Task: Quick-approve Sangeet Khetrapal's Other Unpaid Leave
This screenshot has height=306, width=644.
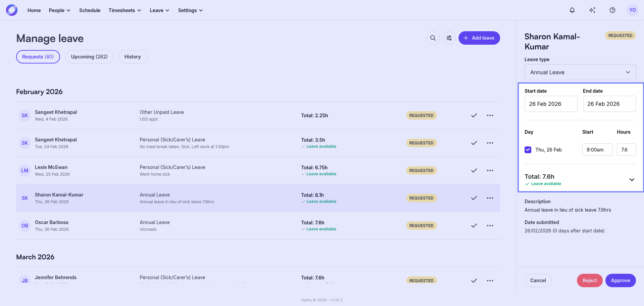Action: click(474, 116)
